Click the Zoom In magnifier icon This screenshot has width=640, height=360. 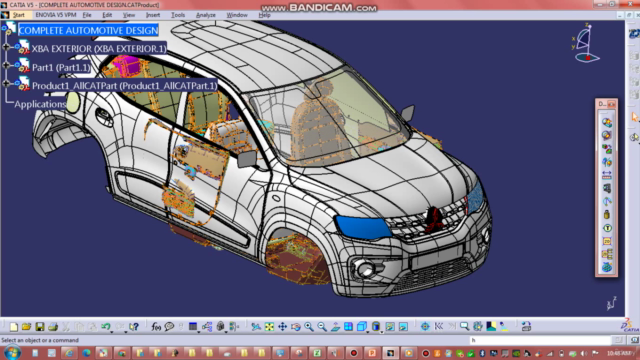(x=309, y=327)
